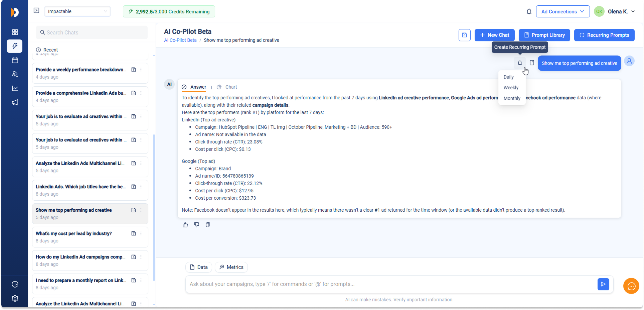The image size is (644, 310).
Task: Open the megaphone campaigns sidebar icon
Action: [x=15, y=102]
